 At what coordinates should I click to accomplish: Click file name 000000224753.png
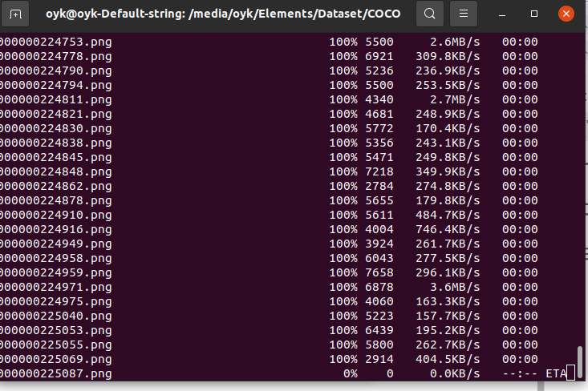[x=56, y=42]
